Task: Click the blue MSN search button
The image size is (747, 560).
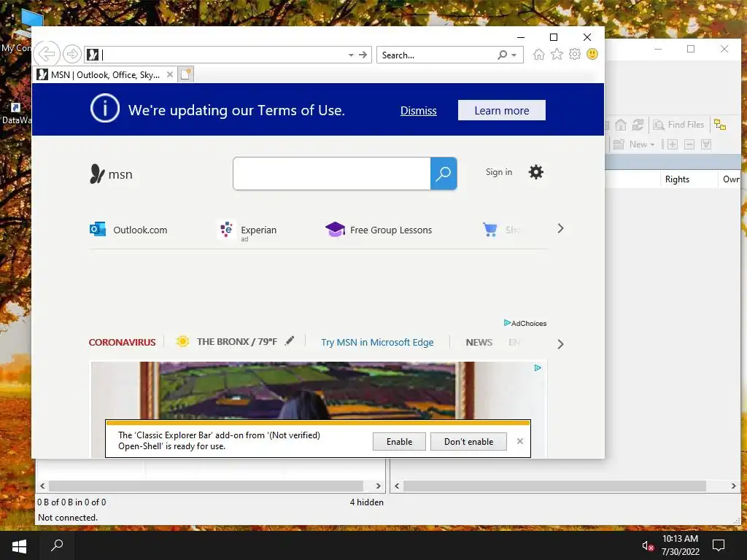Action: 444,174
